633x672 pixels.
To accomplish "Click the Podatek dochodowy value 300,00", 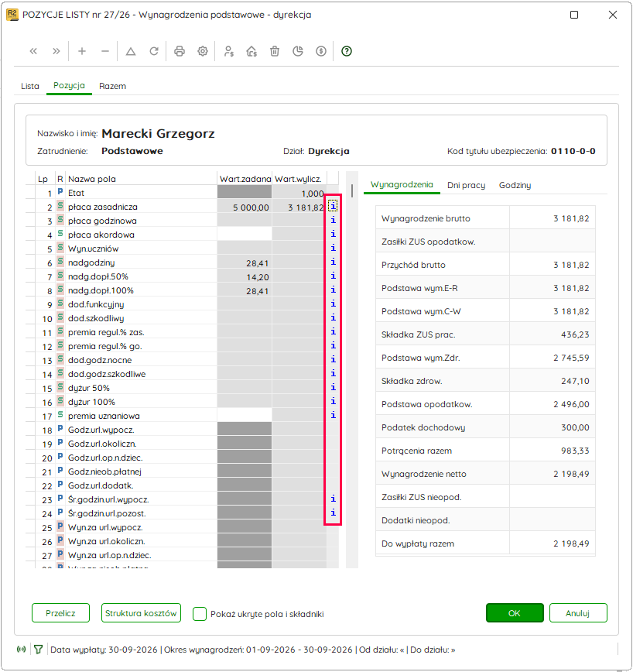I will pos(575,427).
